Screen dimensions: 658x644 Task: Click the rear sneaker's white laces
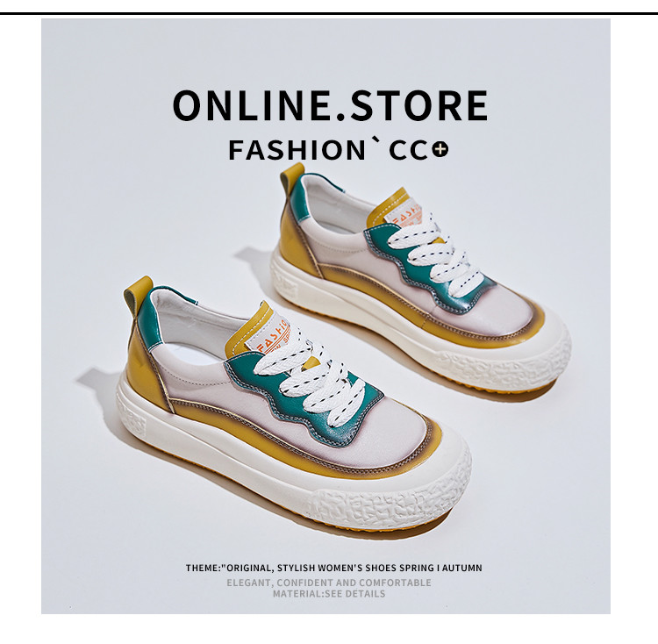tap(434, 252)
